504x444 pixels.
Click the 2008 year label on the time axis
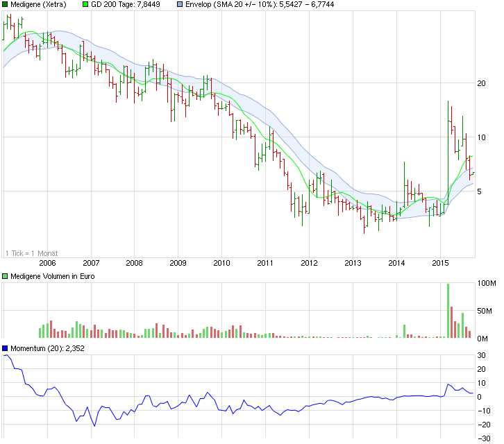coord(135,263)
